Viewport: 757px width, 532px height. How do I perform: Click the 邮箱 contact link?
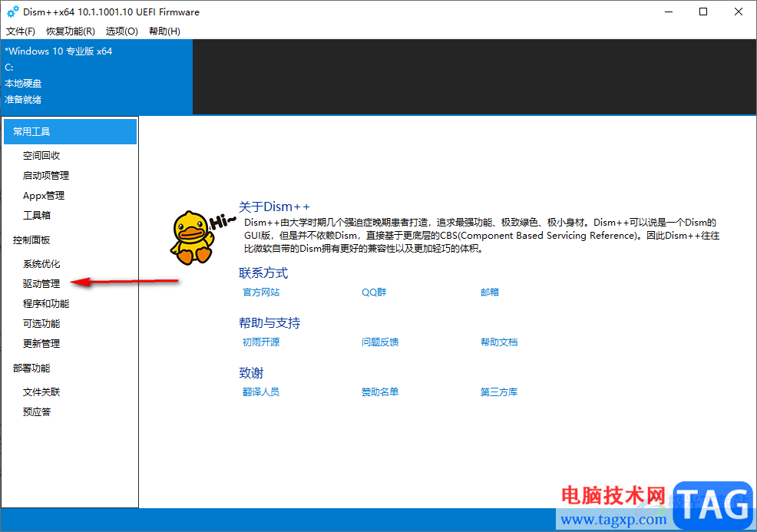[x=490, y=292]
